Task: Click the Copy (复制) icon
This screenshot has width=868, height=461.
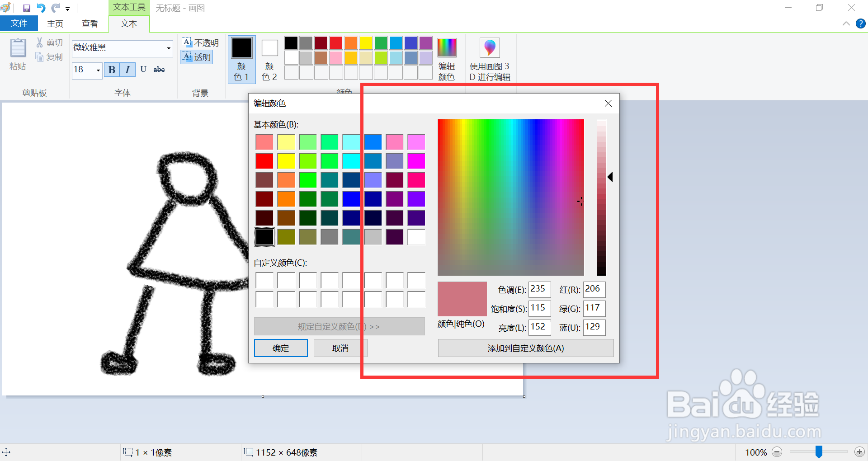Action: pos(40,56)
